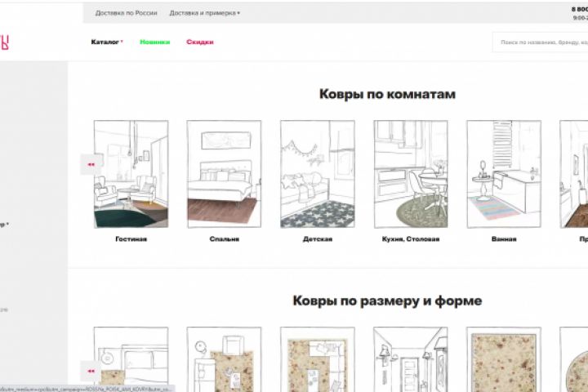Open the Гостиная room illustration
This screenshot has height=392, width=588.
(131, 174)
